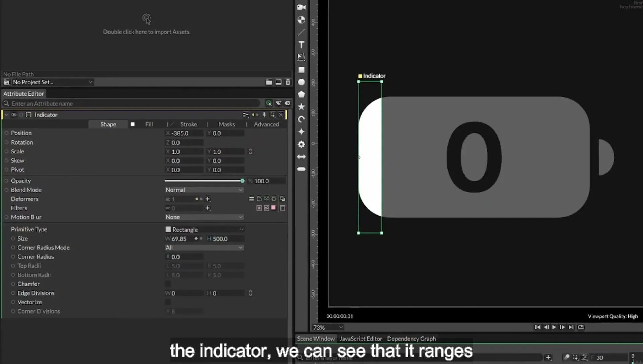643x364 pixels.
Task: Switch to the Advanced tab
Action: pyautogui.click(x=266, y=124)
